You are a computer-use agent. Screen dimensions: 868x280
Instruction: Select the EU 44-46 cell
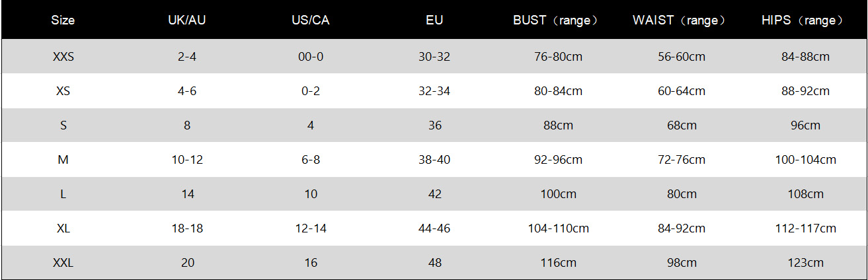434,228
